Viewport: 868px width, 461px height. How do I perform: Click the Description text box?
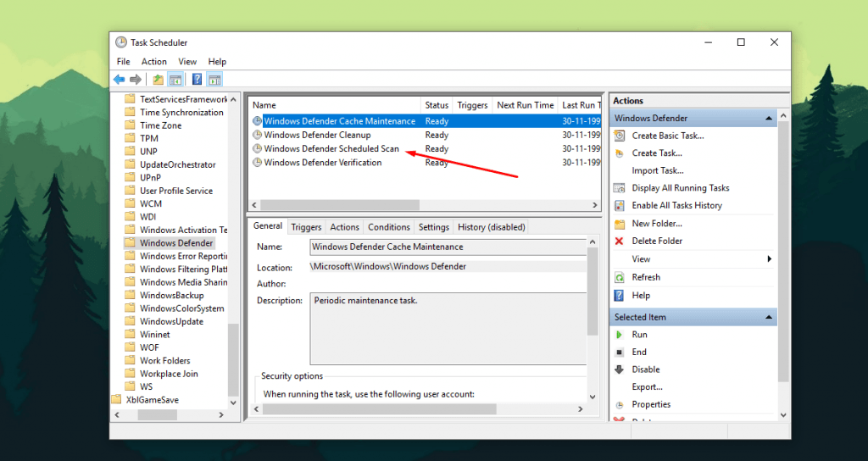448,329
